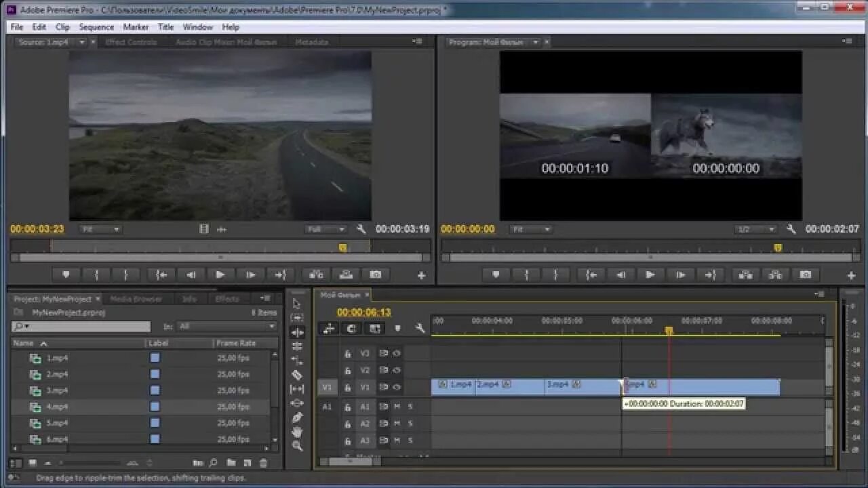Mute the A1 audio track
The width and height of the screenshot is (868, 488).
[398, 407]
